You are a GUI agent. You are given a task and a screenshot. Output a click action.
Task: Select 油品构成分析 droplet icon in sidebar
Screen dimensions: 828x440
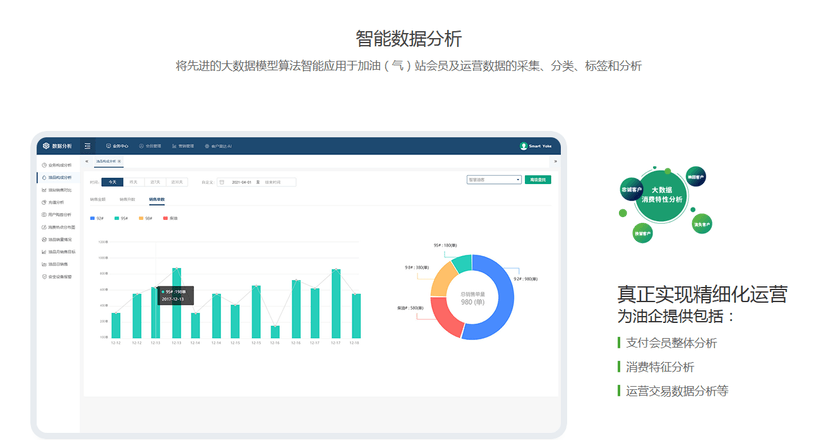coord(44,177)
